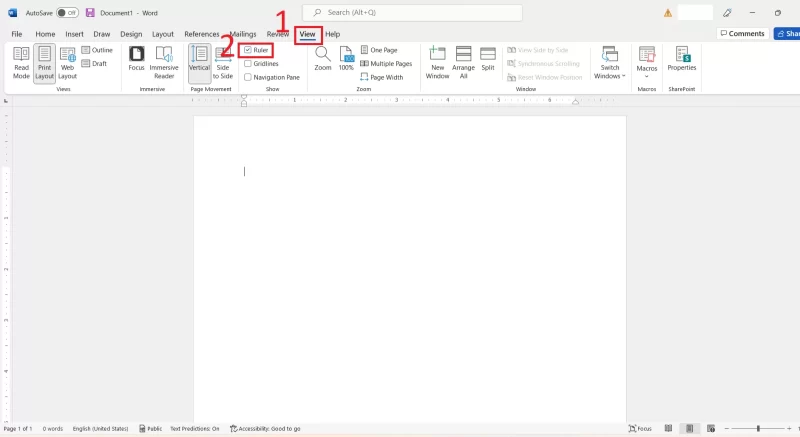Open a New Window
The width and height of the screenshot is (800, 437).
tap(437, 63)
